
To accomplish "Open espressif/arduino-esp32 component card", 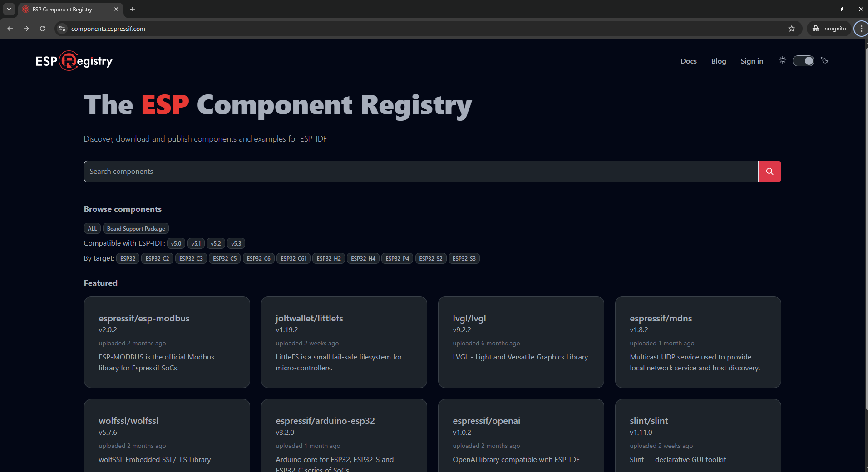I will point(344,436).
